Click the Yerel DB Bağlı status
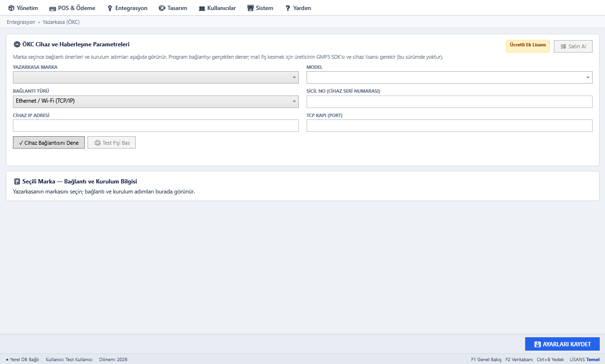 click(x=22, y=359)
